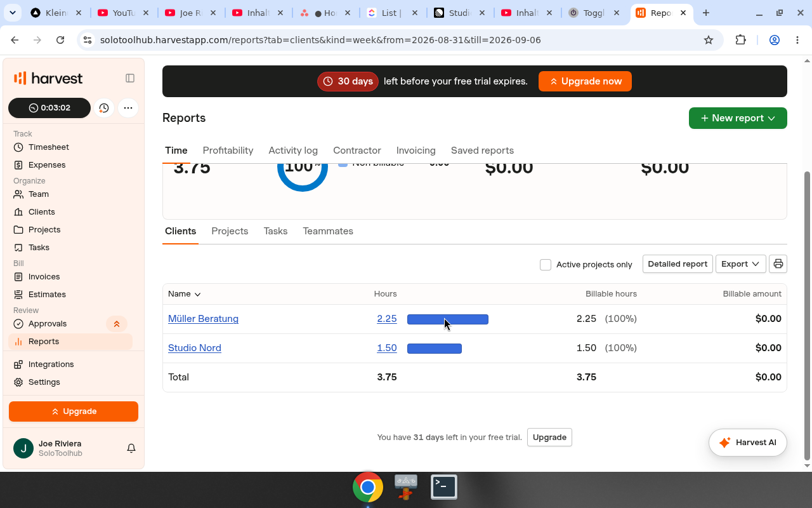The width and height of the screenshot is (812, 508).
Task: Open recent timers clock icon
Action: (x=104, y=108)
